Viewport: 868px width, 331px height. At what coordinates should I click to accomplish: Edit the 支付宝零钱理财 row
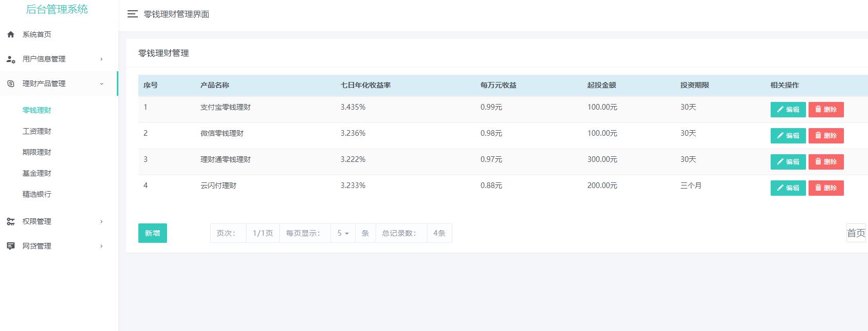pos(788,110)
